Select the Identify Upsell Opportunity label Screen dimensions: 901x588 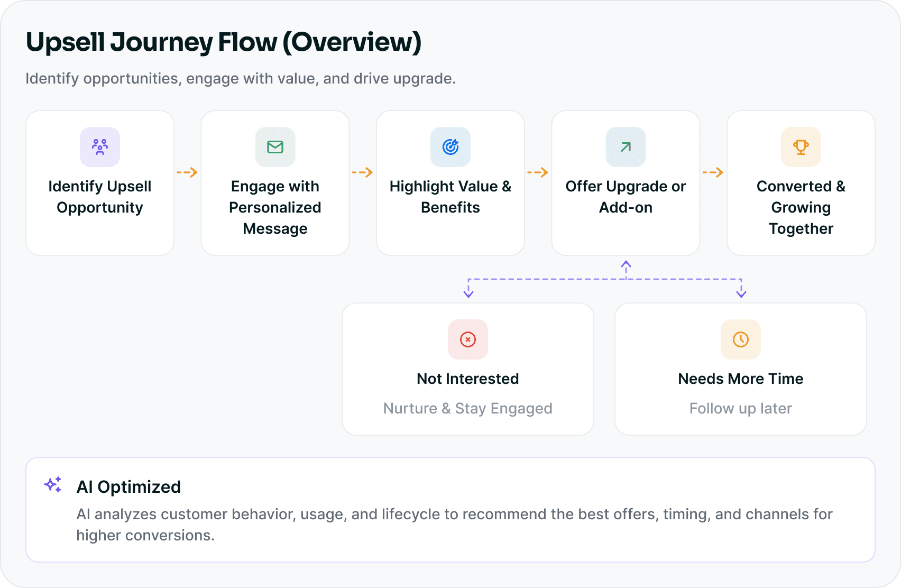click(x=100, y=197)
